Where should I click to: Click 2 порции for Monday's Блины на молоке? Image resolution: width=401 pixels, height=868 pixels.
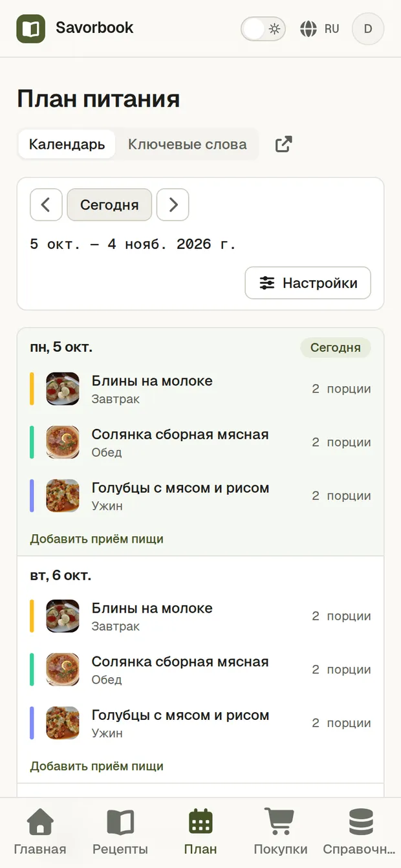pyautogui.click(x=341, y=389)
